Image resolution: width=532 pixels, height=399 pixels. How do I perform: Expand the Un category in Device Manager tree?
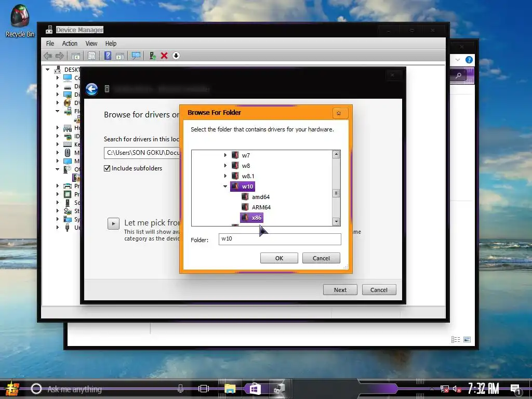(x=57, y=228)
